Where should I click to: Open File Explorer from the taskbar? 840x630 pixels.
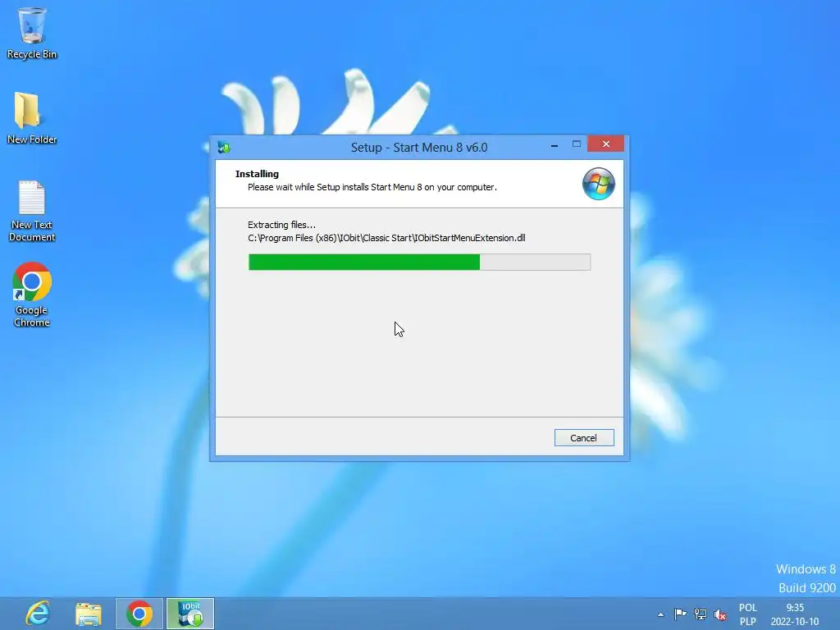pos(89,614)
